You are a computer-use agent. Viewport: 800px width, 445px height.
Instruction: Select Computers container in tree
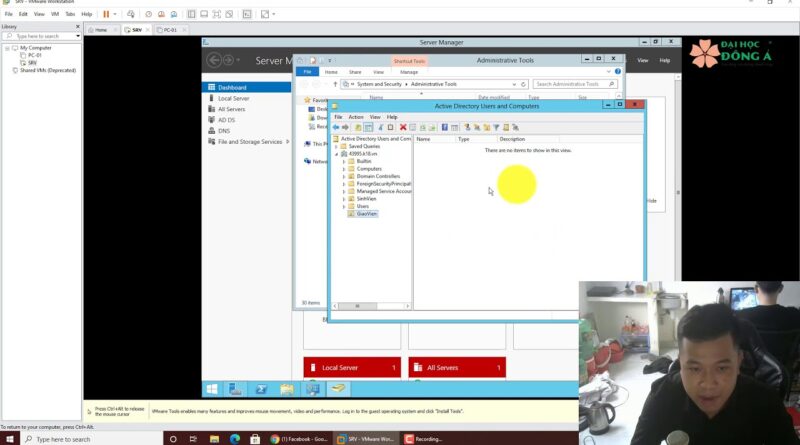coord(368,169)
